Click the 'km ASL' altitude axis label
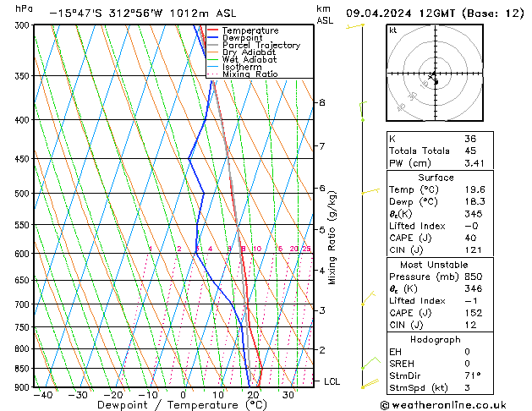This screenshot has height=411, width=532. 325,14
